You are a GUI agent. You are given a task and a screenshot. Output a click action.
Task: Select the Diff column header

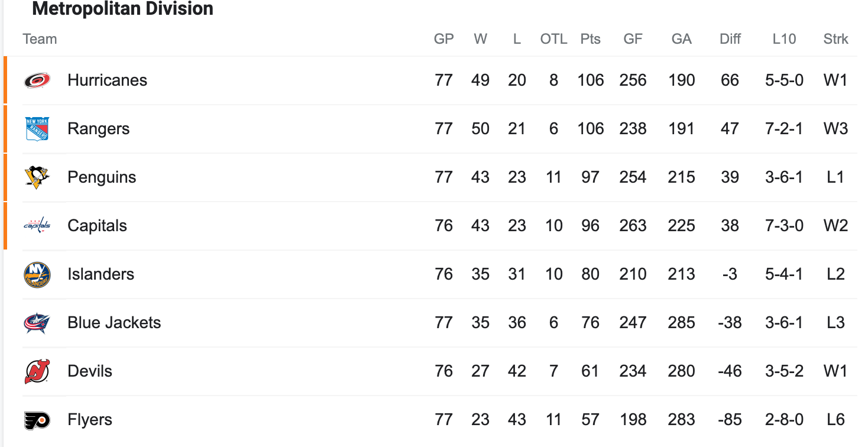pyautogui.click(x=730, y=40)
